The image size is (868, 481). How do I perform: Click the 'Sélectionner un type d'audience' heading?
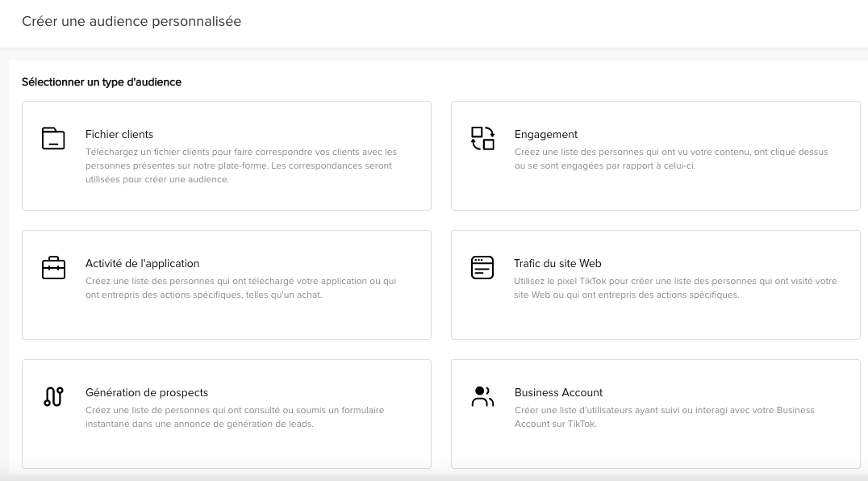[102, 82]
